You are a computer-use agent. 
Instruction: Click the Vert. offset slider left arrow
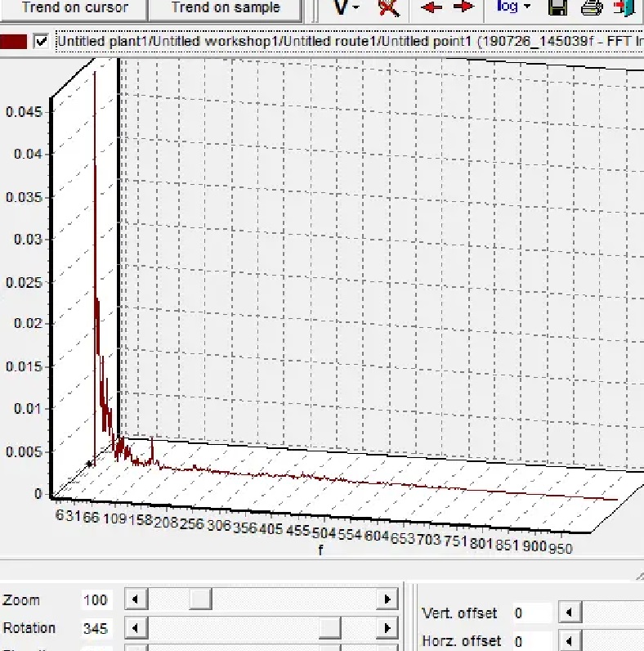(x=570, y=612)
